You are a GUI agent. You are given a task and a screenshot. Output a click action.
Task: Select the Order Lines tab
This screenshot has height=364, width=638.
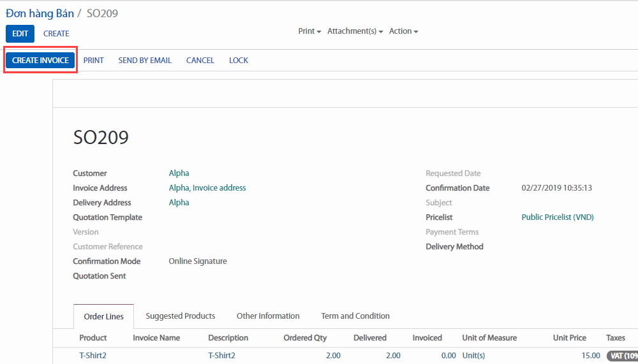[103, 316]
